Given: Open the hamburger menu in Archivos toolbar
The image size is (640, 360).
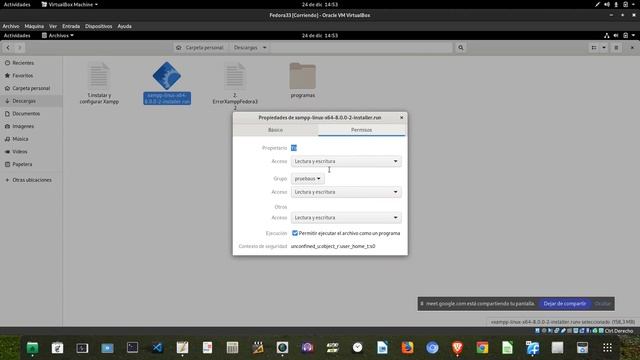Looking at the screenshot, I should pos(616,48).
